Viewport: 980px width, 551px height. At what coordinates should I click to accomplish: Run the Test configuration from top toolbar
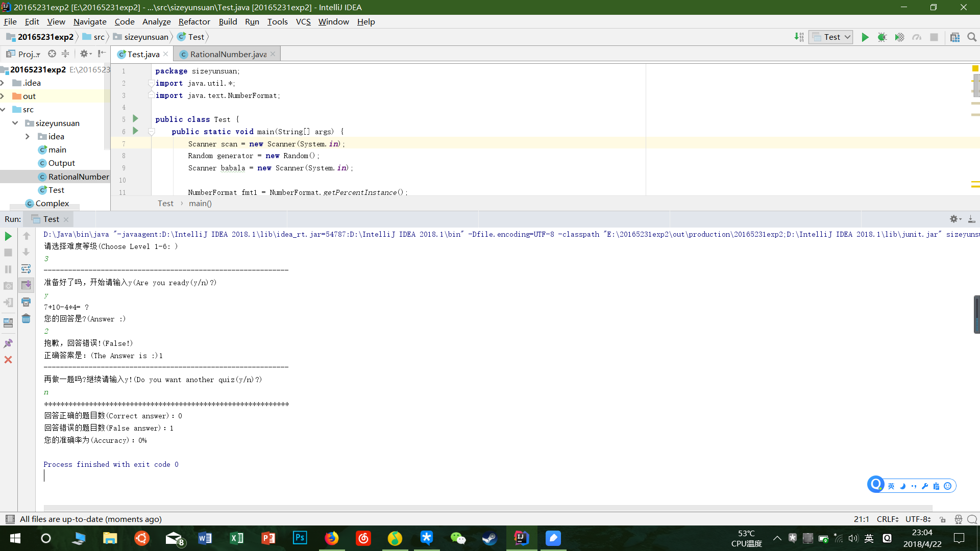coord(865,37)
